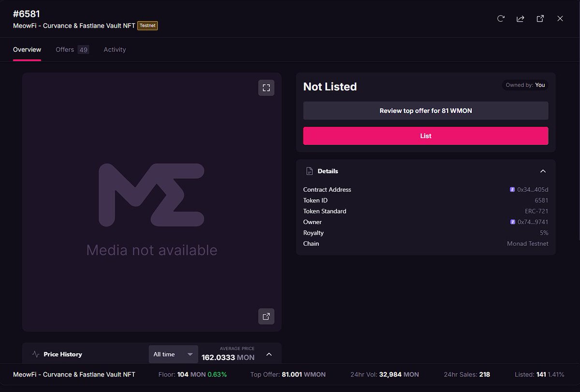This screenshot has height=392, width=580.
Task: Click the Top Offer 81.001 WMON stat
Action: [x=288, y=375]
